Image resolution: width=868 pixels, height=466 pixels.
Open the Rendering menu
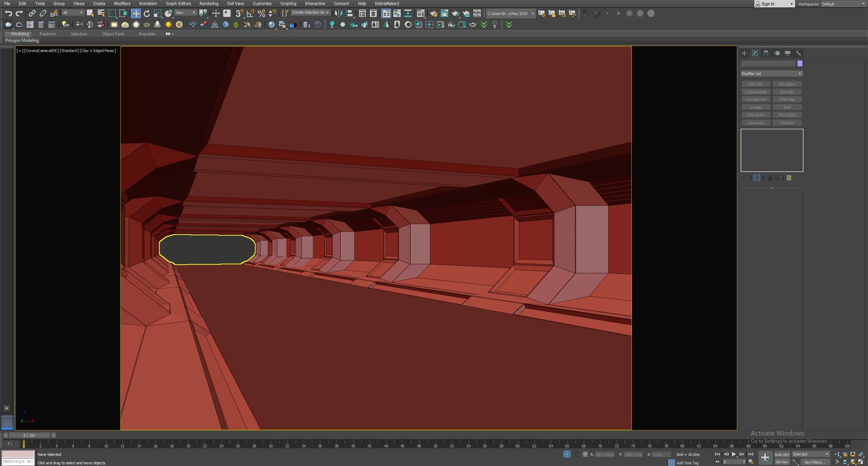209,4
